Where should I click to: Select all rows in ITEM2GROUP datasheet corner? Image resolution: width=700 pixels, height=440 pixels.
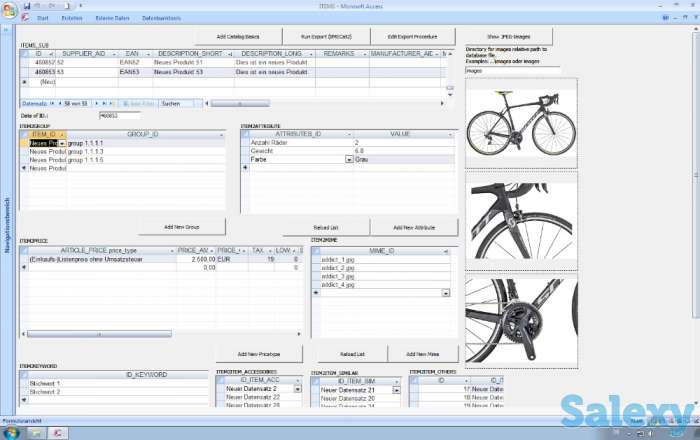[24, 134]
